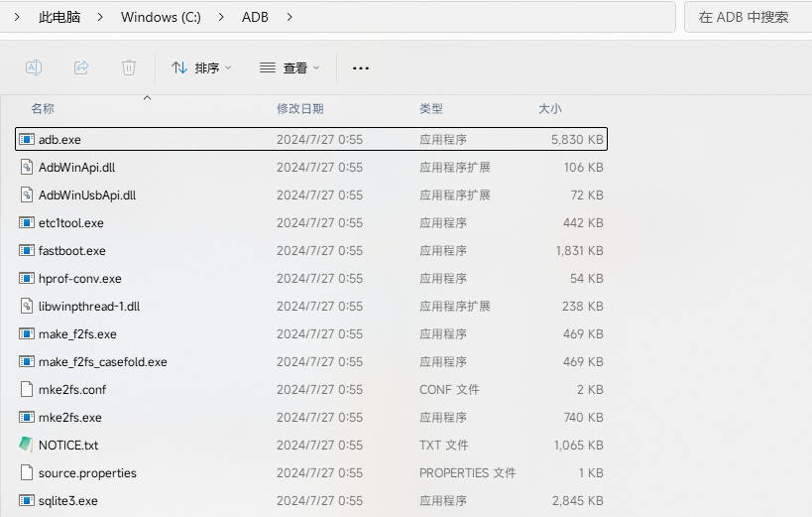Image resolution: width=812 pixels, height=517 pixels.
Task: Click the 2,845 KB size cell
Action: (577, 501)
